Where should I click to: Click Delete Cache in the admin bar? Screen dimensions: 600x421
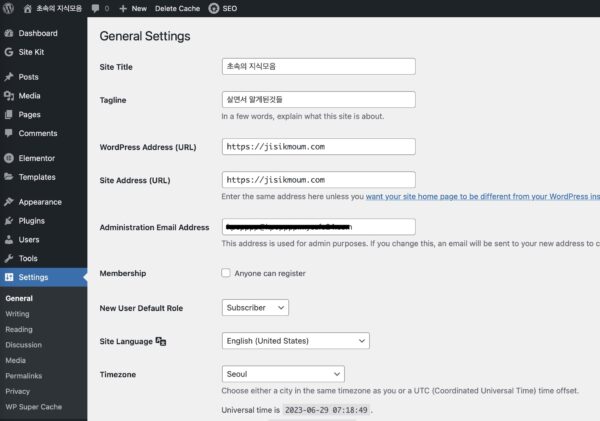tap(177, 8)
